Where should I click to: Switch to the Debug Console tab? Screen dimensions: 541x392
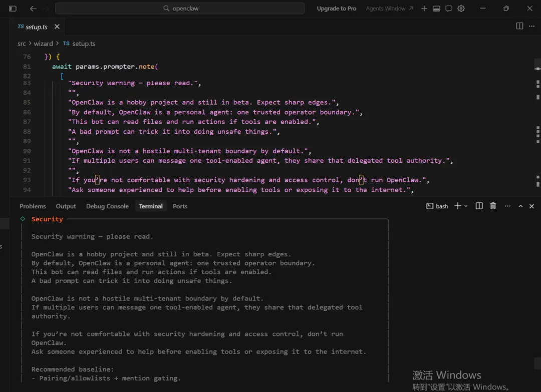(107, 206)
